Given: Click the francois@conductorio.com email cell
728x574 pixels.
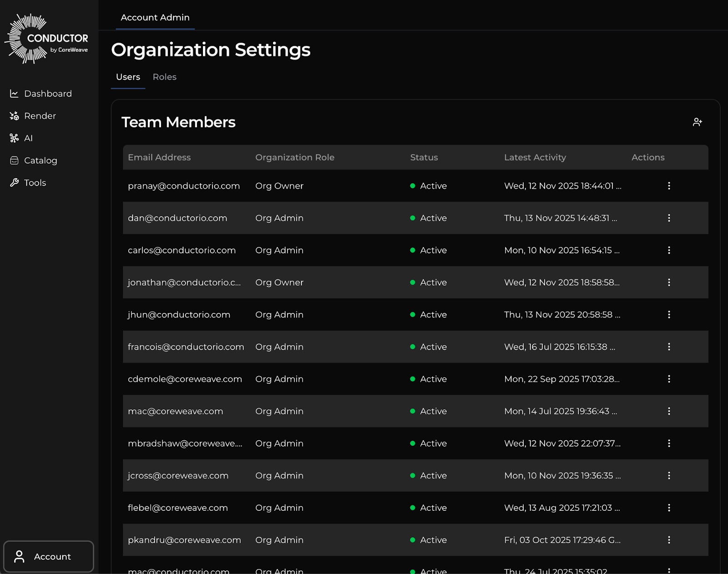Looking at the screenshot, I should pyautogui.click(x=186, y=347).
